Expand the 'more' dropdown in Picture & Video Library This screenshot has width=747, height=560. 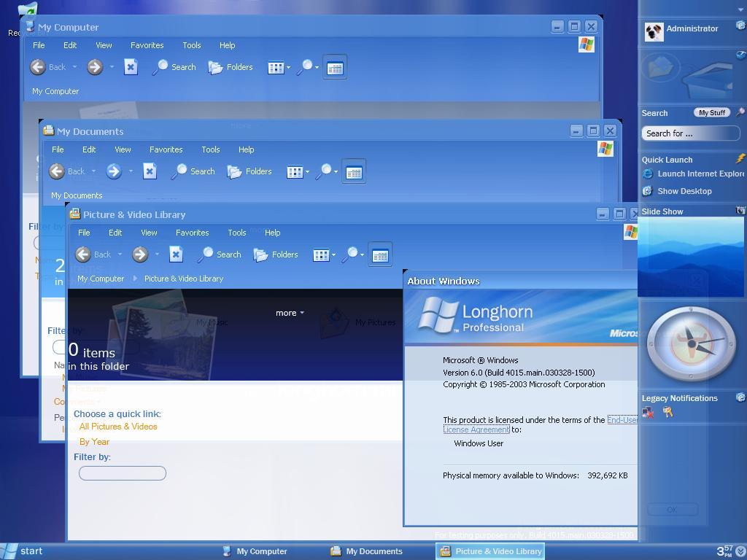click(290, 313)
